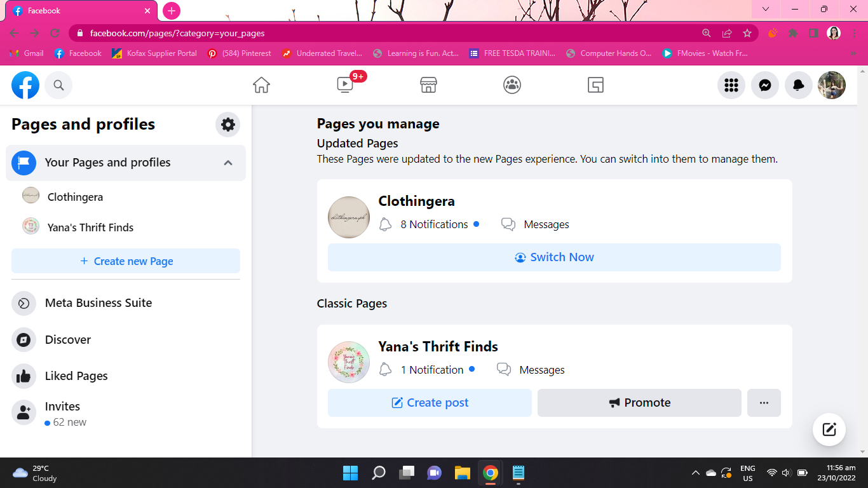Click Clothingera notifications bell icon
Viewport: 868px width, 488px height.
385,224
